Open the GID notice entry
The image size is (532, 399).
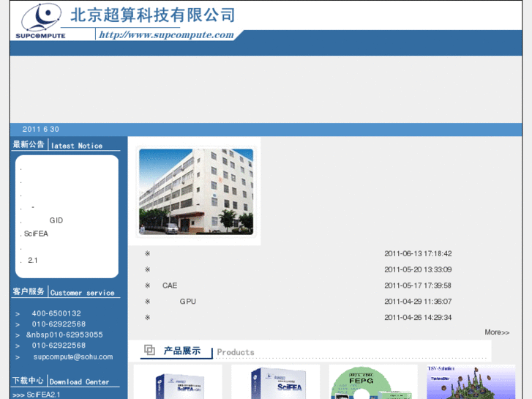pyautogui.click(x=56, y=220)
